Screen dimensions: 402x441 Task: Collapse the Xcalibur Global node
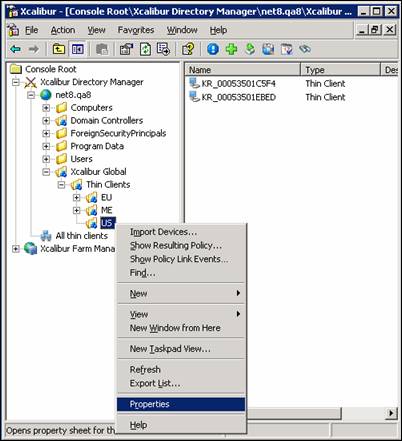pyautogui.click(x=46, y=172)
